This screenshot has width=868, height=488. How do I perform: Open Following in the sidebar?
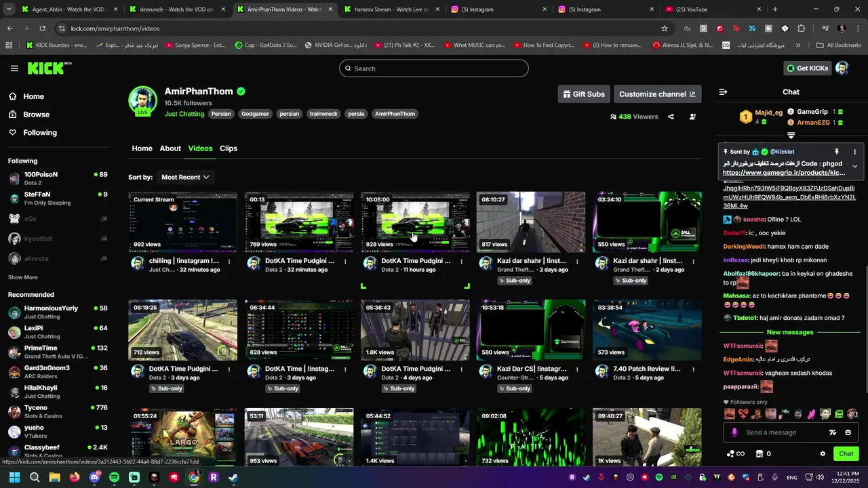click(40, 133)
